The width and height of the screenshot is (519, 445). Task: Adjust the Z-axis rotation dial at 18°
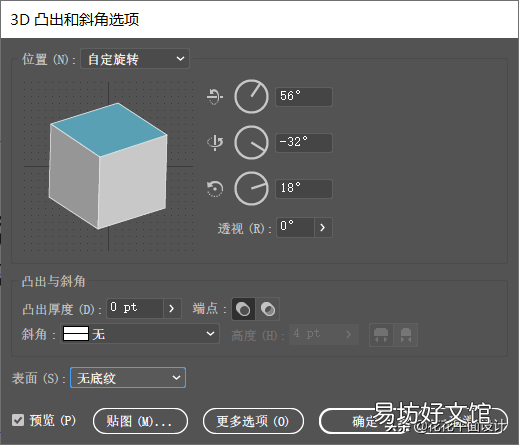[251, 189]
